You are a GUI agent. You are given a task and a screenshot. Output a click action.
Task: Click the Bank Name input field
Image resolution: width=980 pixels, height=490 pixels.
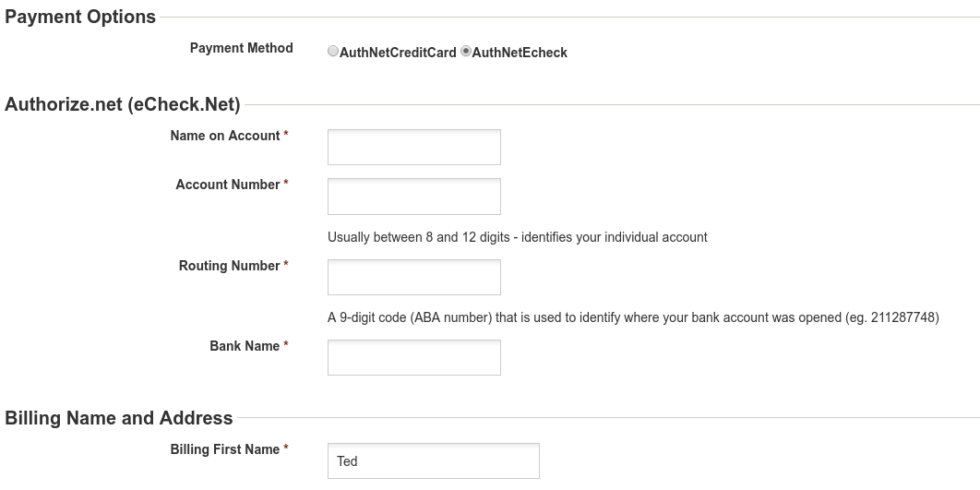413,357
